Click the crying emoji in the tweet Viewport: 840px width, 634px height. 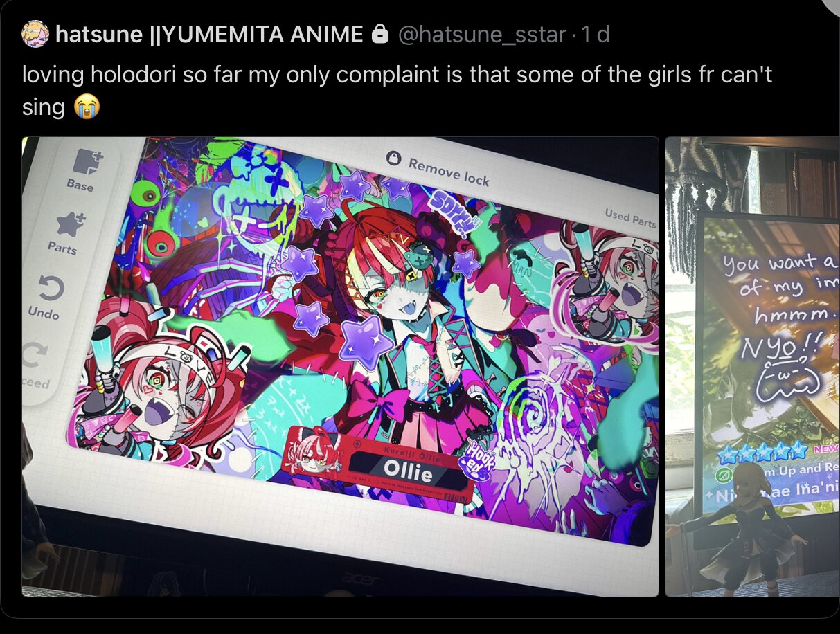[86, 107]
